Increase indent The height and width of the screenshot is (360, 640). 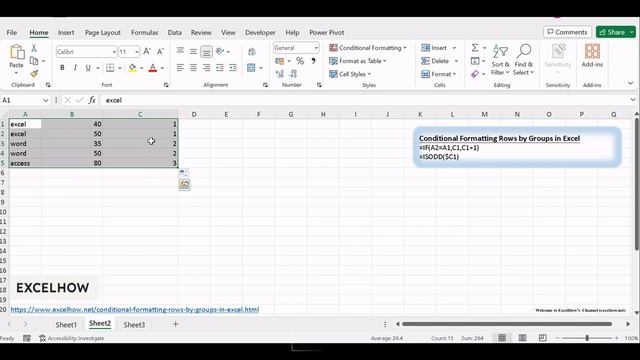pyautogui.click(x=233, y=68)
